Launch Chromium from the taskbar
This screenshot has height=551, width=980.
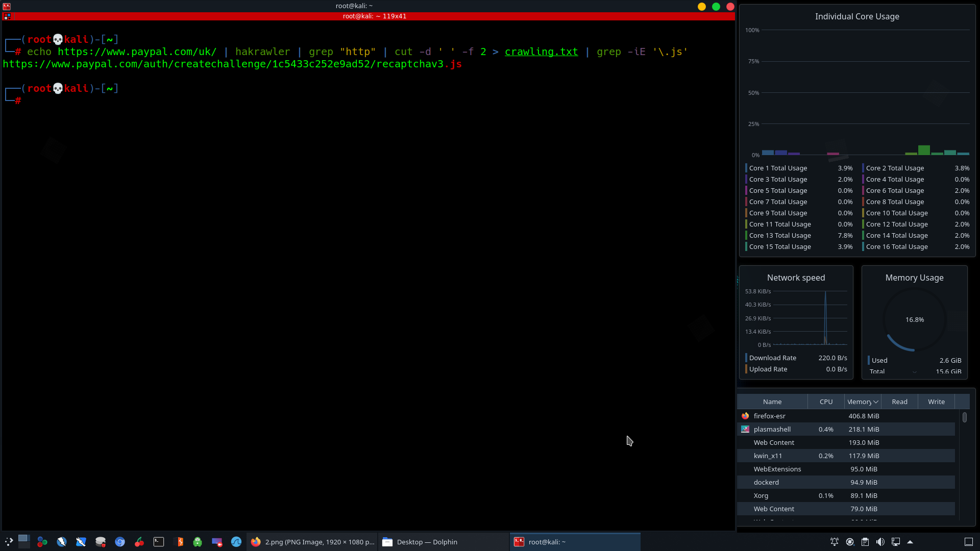120,542
